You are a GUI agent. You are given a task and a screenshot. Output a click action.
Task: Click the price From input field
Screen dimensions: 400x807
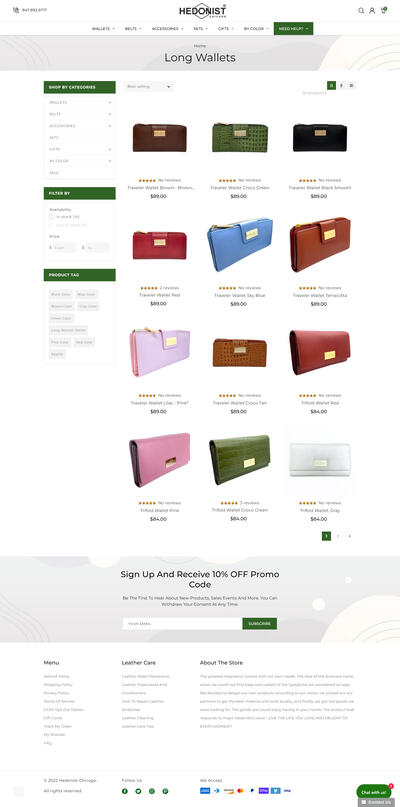pyautogui.click(x=64, y=248)
